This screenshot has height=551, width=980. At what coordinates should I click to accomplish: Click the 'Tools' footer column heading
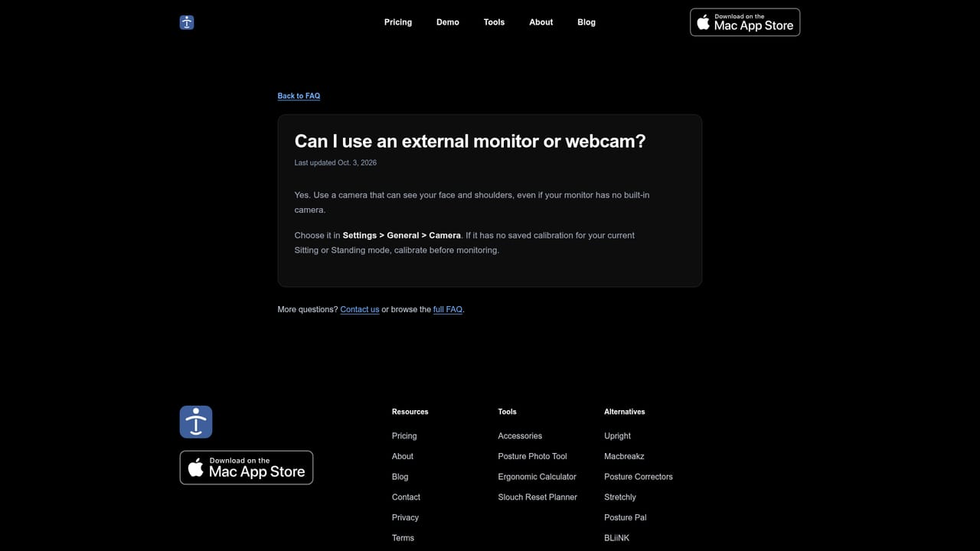coord(507,412)
